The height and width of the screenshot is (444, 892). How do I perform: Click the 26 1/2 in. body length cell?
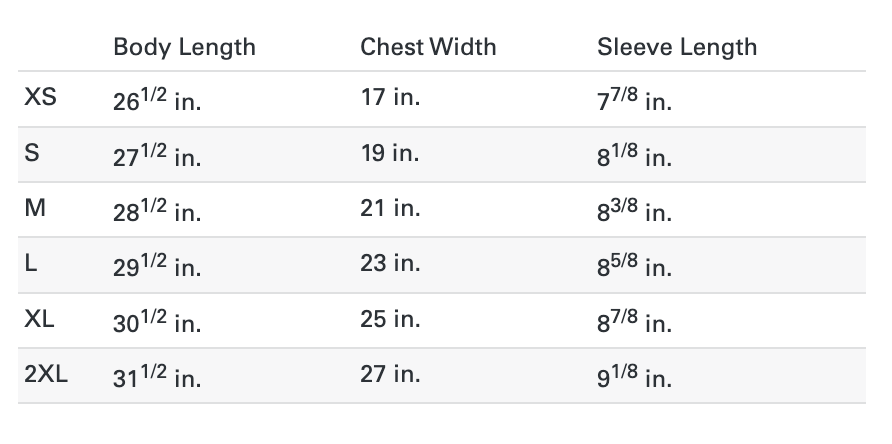tap(157, 99)
